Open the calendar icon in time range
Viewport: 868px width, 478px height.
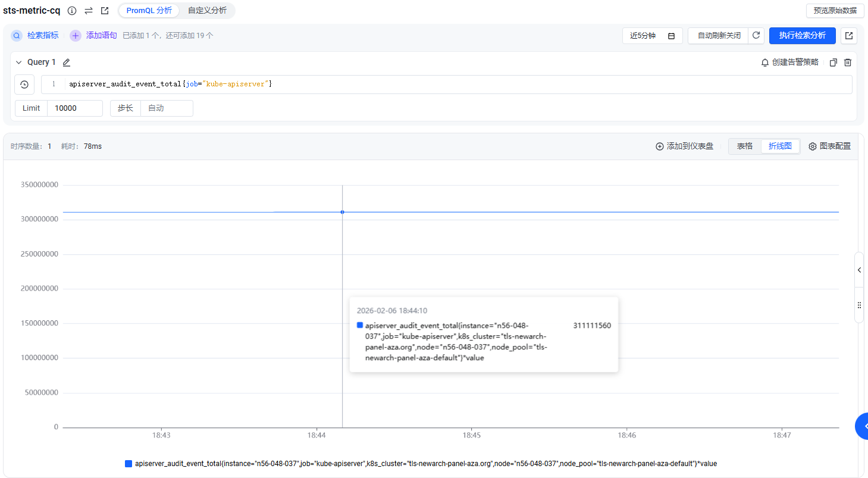(x=671, y=36)
